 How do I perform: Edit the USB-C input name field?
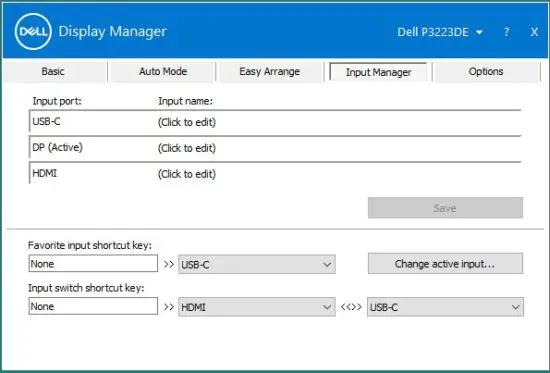click(187, 122)
